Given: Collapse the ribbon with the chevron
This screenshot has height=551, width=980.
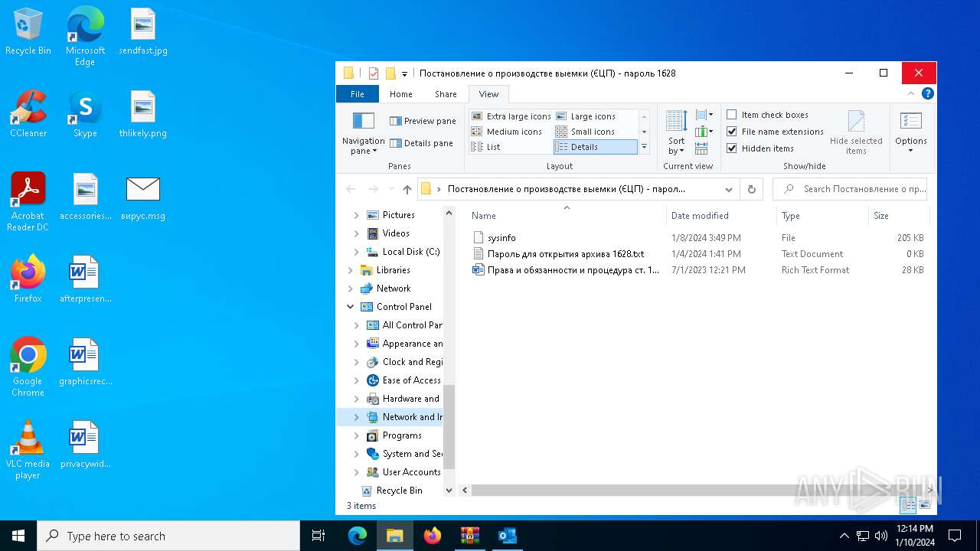Looking at the screenshot, I should (911, 94).
